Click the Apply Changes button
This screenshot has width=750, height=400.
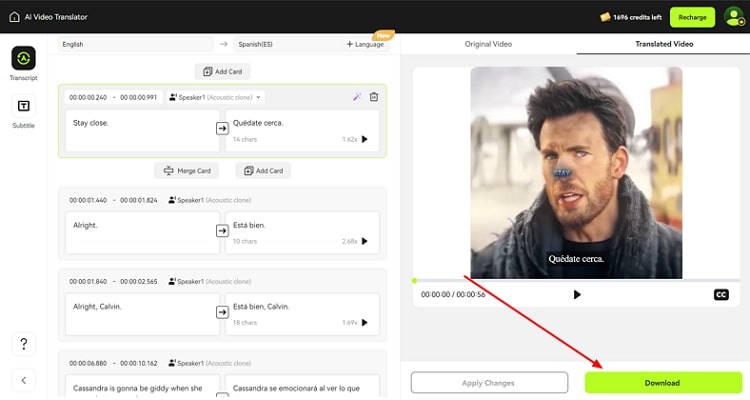pyautogui.click(x=489, y=383)
